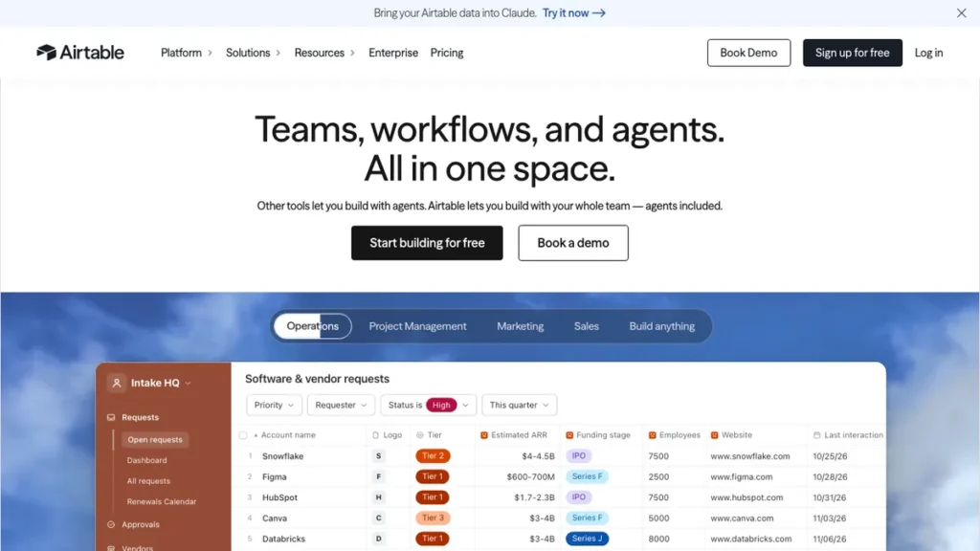Click the Last interaction column icon
The width and height of the screenshot is (980, 551).
click(817, 435)
